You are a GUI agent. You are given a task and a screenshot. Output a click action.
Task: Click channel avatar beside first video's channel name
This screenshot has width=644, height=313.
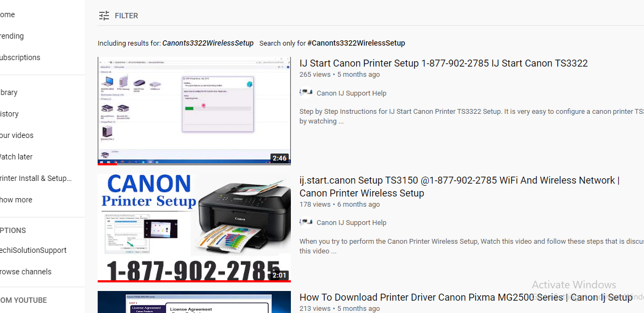[x=306, y=92]
